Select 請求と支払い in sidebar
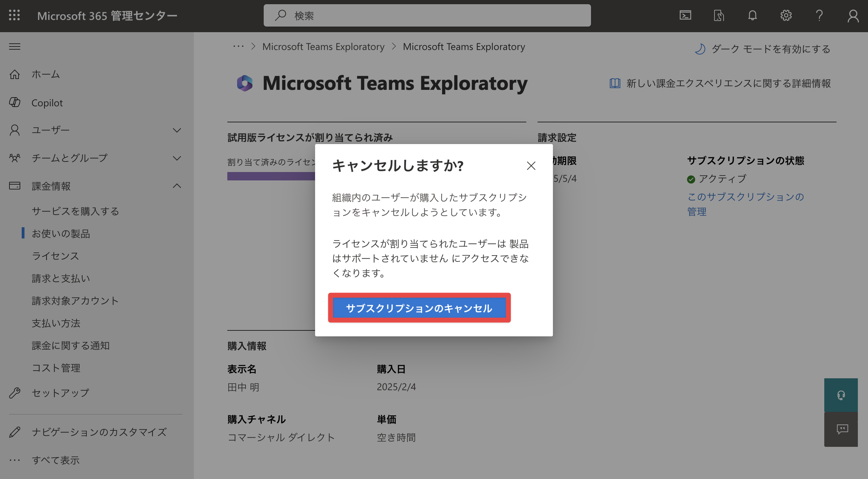This screenshot has width=868, height=479. (x=61, y=278)
